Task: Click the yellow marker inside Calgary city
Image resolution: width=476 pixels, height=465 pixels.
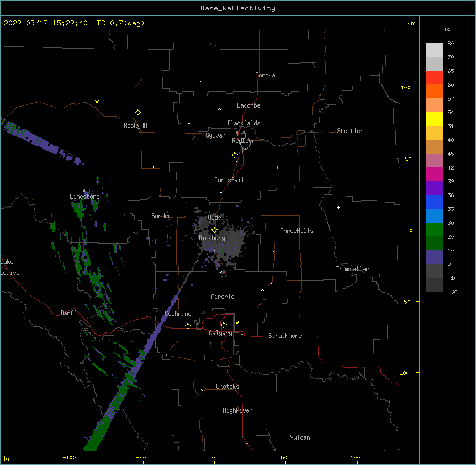Action: click(x=224, y=325)
